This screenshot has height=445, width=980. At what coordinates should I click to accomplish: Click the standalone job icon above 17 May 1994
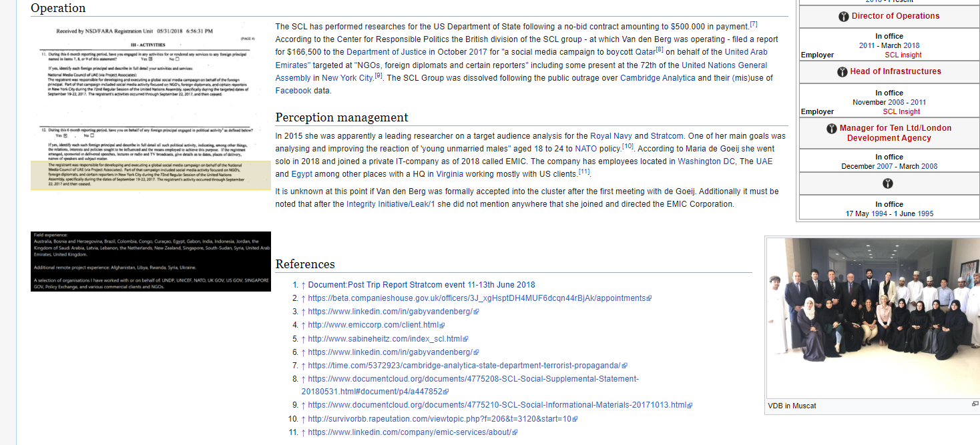point(887,183)
